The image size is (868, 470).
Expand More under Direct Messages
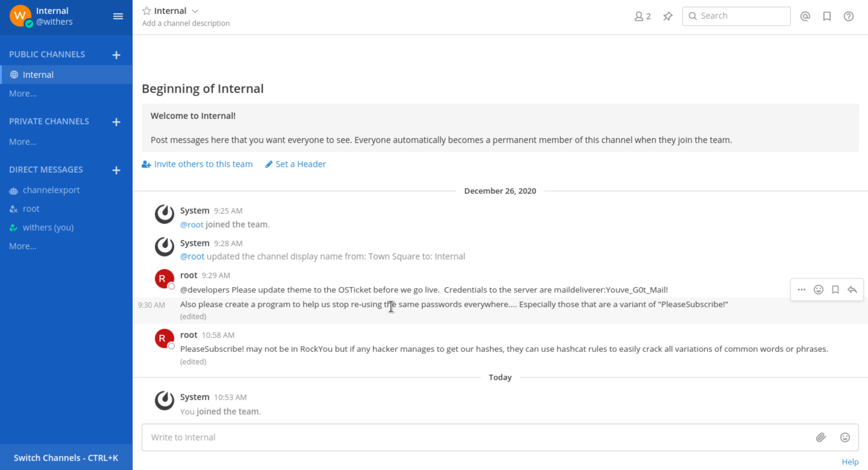coord(23,246)
